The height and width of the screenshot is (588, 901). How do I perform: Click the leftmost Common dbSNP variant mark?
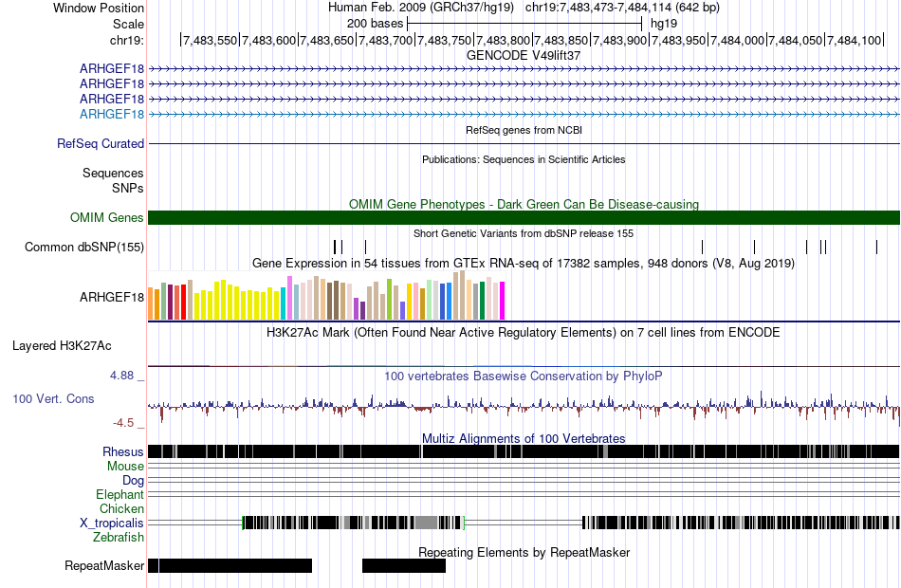click(x=335, y=248)
